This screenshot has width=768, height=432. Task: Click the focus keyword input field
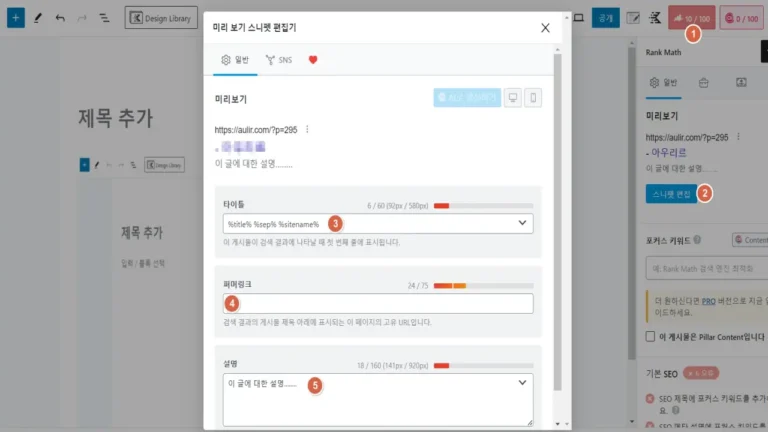point(707,268)
